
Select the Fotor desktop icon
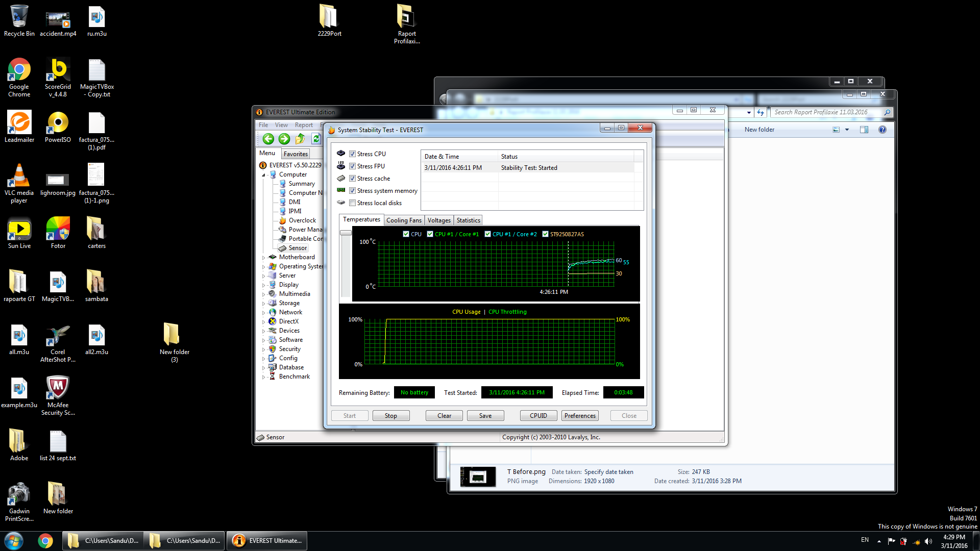[x=58, y=233]
